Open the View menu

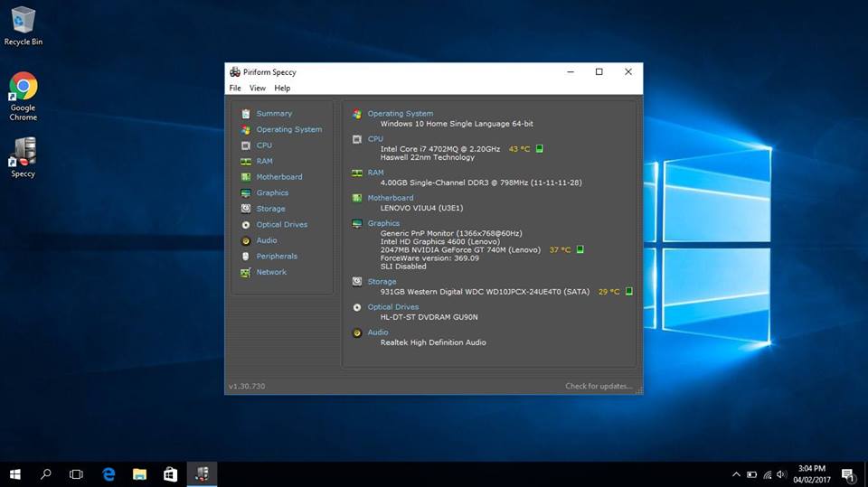pos(258,88)
